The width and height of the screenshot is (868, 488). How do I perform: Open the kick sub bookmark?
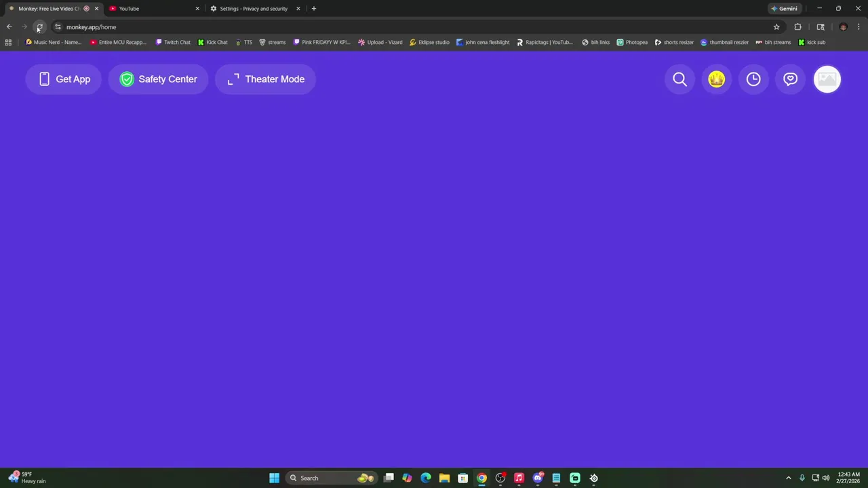(812, 43)
